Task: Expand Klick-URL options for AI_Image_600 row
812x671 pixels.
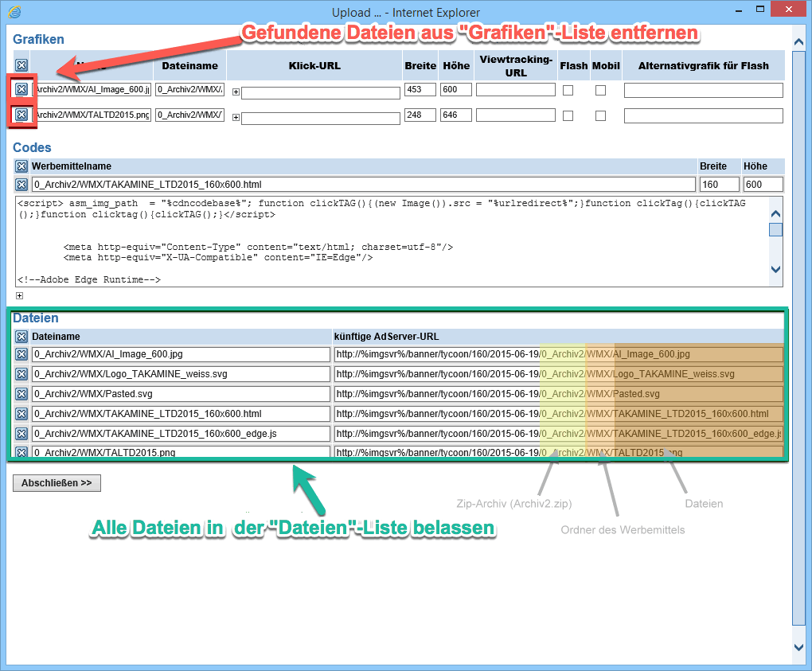Action: point(236,92)
